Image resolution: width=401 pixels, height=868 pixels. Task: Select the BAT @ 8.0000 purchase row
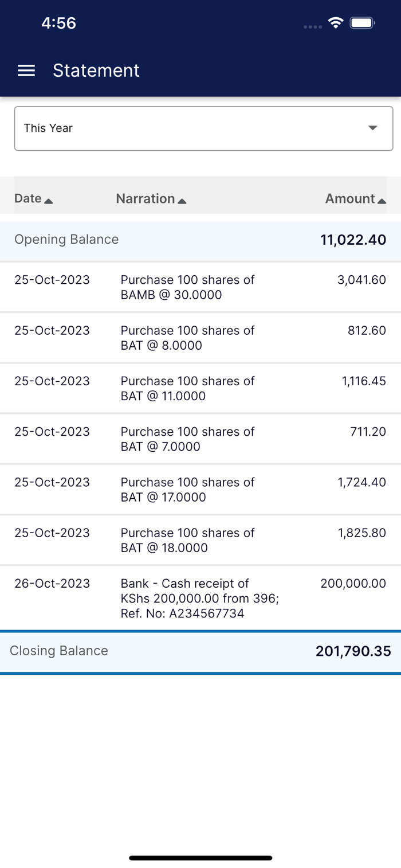[200, 338]
